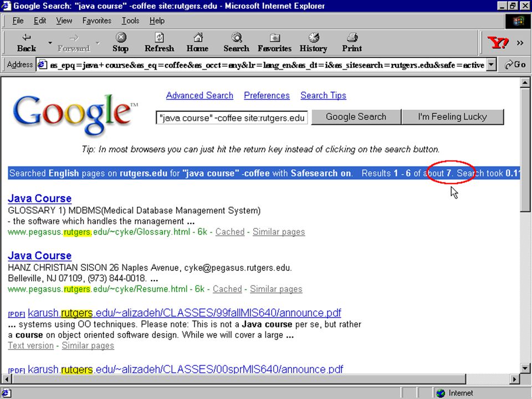Click the status bar page icon
Viewport: 532px width, 399px height.
[x=7, y=393]
